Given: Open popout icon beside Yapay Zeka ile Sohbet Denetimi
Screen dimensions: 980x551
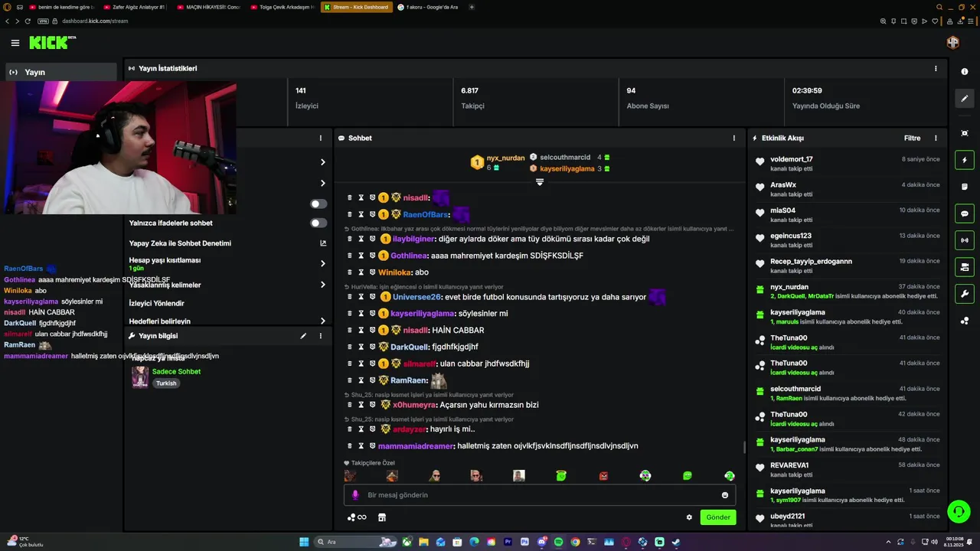Looking at the screenshot, I should tap(323, 243).
